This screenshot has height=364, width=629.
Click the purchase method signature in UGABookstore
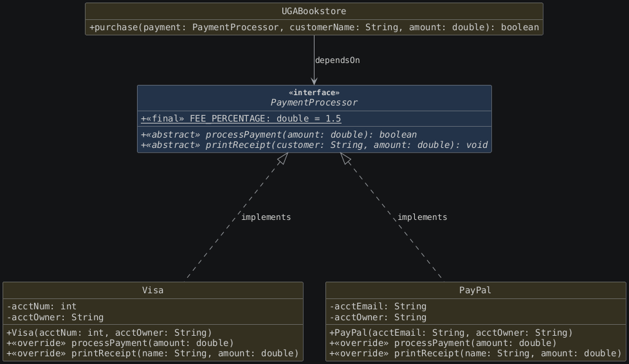pyautogui.click(x=314, y=27)
